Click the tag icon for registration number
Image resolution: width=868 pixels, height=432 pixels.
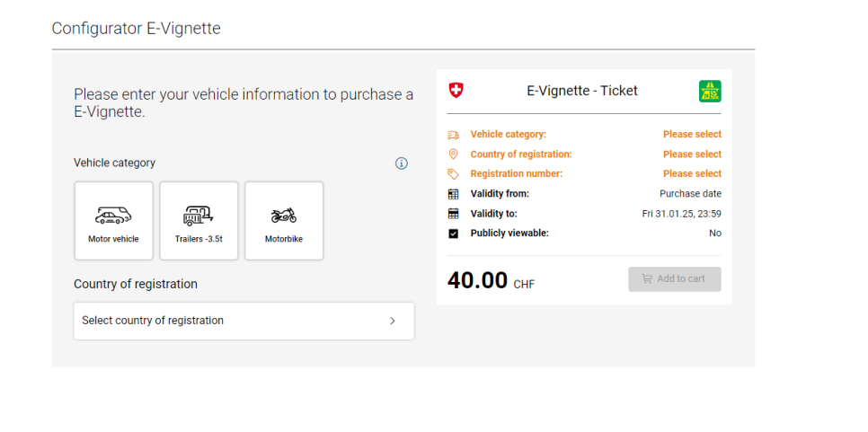454,174
